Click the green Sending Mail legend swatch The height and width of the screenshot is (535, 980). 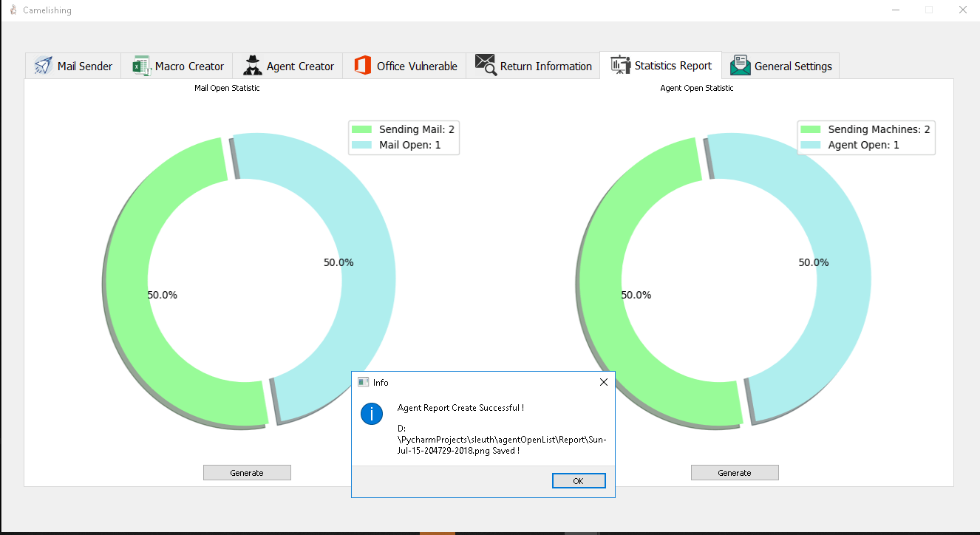(362, 129)
